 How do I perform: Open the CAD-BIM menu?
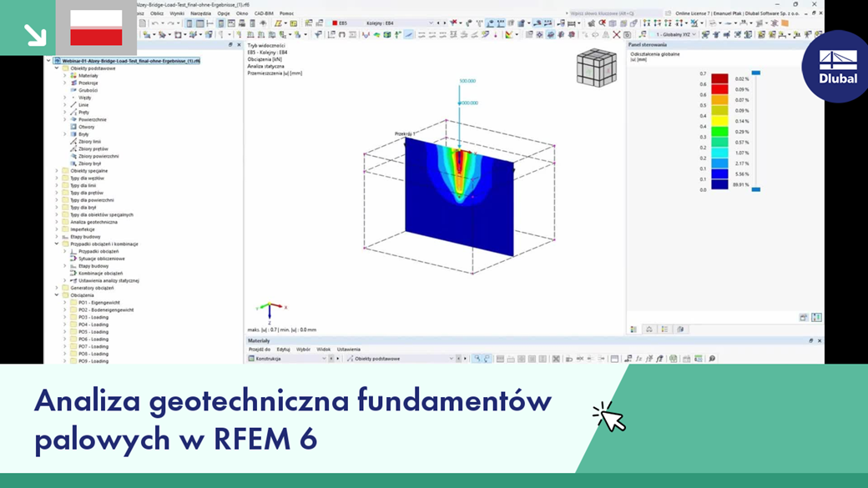tap(265, 14)
